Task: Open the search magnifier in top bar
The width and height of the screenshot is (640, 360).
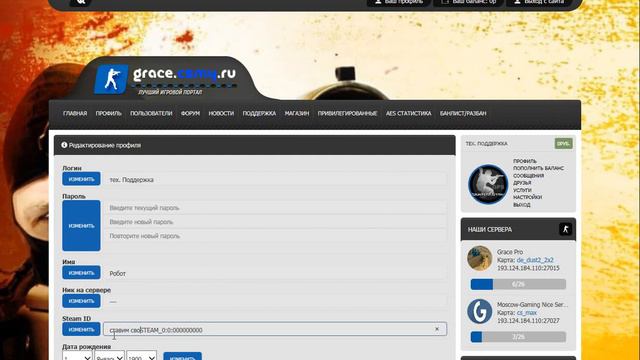Action: click(x=80, y=2)
